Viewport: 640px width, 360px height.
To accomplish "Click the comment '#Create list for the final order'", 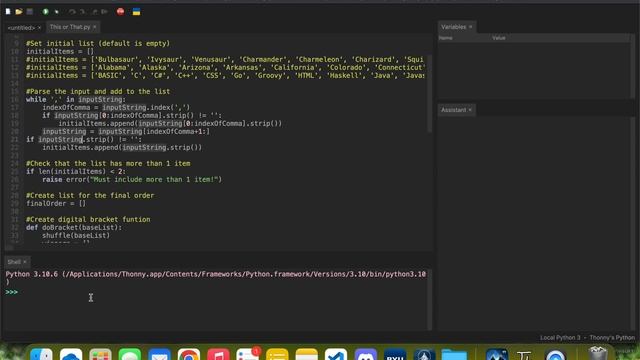I will pos(90,196).
